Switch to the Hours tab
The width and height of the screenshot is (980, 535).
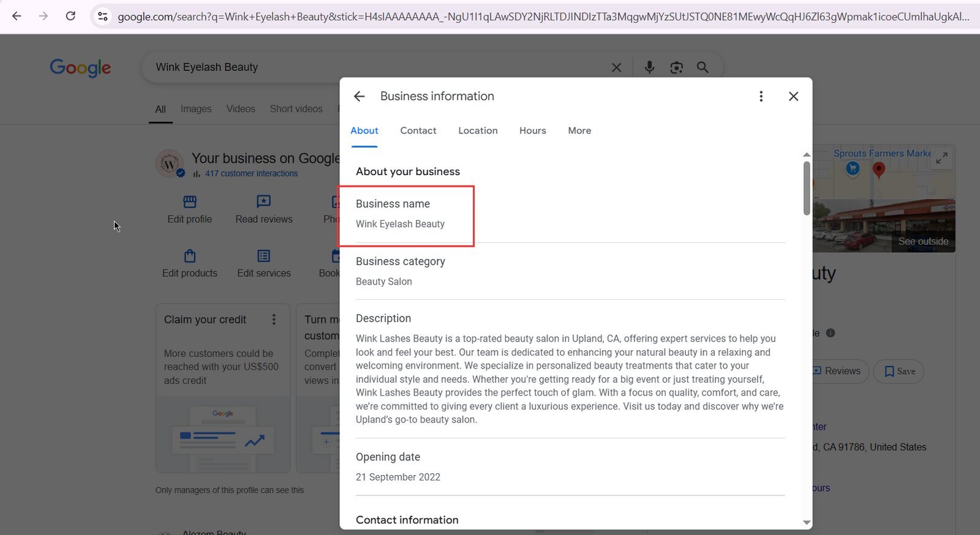(x=532, y=130)
